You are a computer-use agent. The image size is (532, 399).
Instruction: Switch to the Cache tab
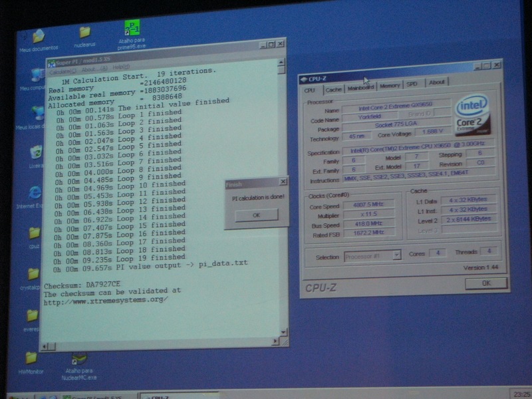(x=334, y=90)
